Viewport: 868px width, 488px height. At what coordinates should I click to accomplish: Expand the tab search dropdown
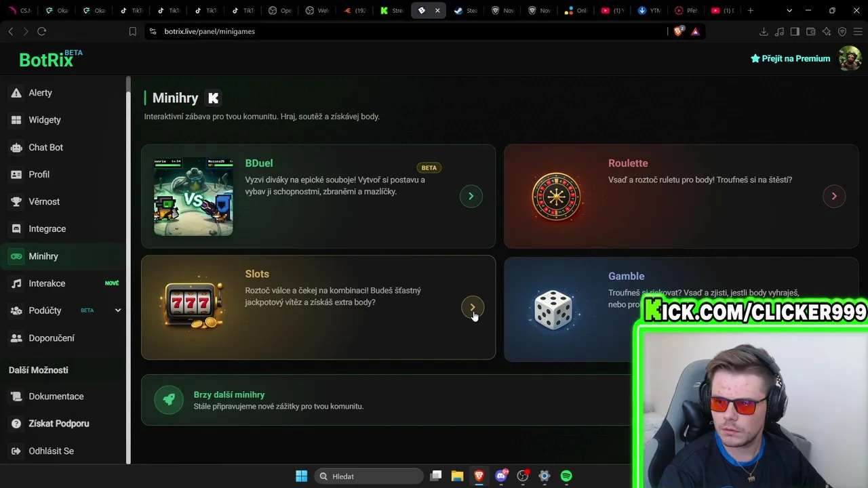point(789,10)
